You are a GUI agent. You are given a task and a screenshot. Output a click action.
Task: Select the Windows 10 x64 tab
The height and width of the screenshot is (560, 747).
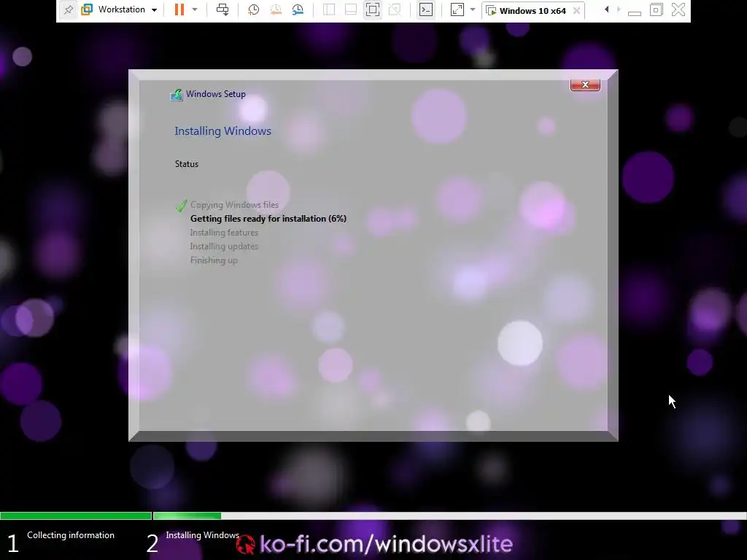[533, 10]
